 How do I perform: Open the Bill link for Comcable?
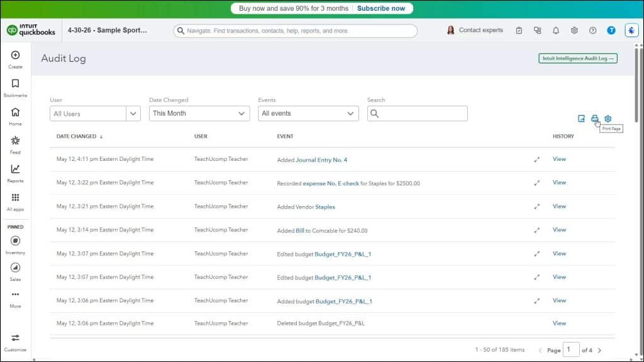300,231
